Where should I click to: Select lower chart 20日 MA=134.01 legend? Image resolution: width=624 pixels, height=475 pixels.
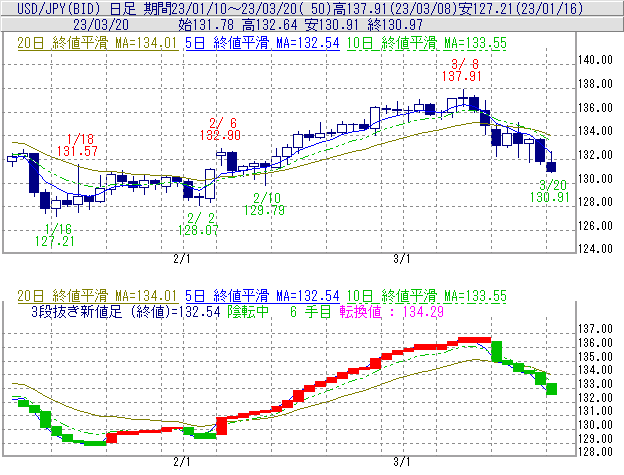97,296
